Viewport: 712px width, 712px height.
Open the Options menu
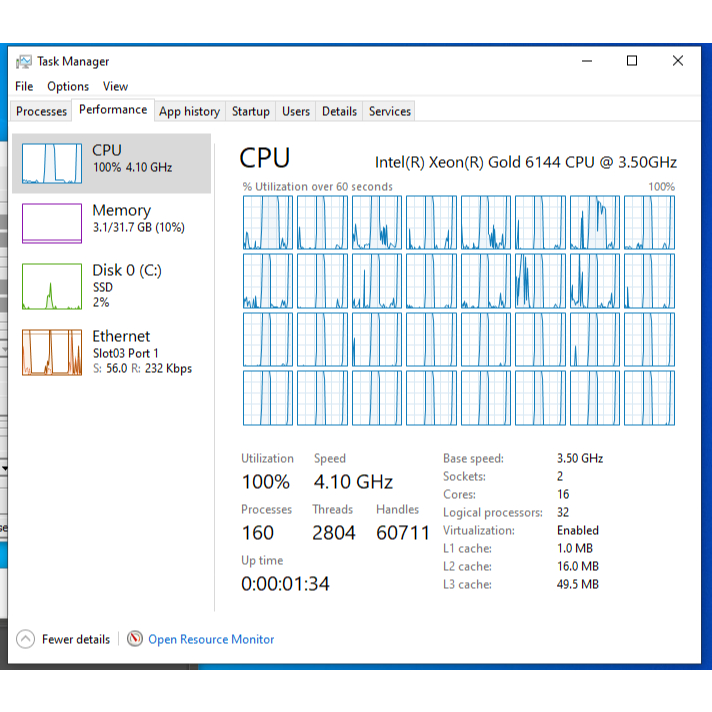tap(68, 86)
